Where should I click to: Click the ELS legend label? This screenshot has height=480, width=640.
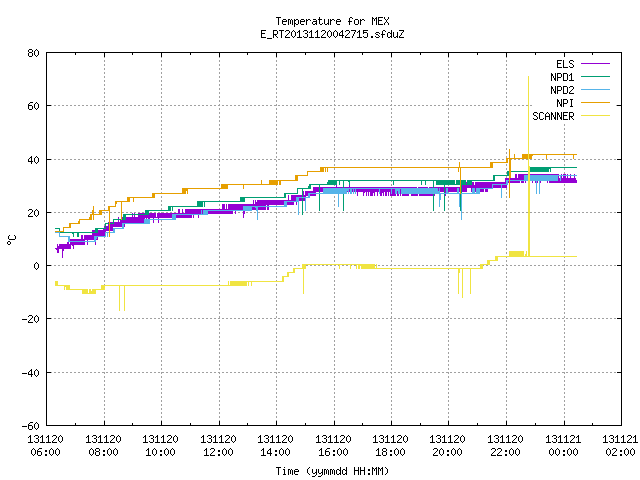coord(565,64)
